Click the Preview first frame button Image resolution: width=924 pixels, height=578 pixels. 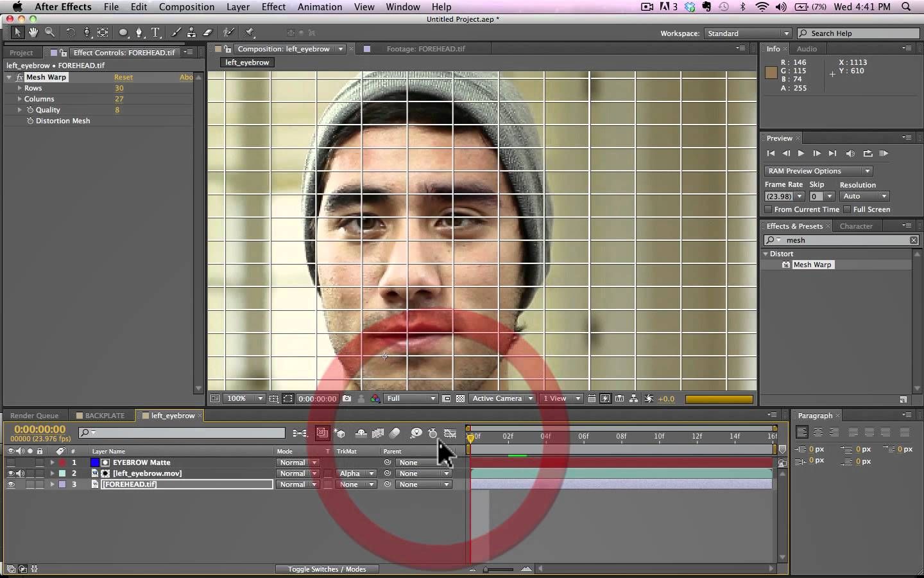771,153
